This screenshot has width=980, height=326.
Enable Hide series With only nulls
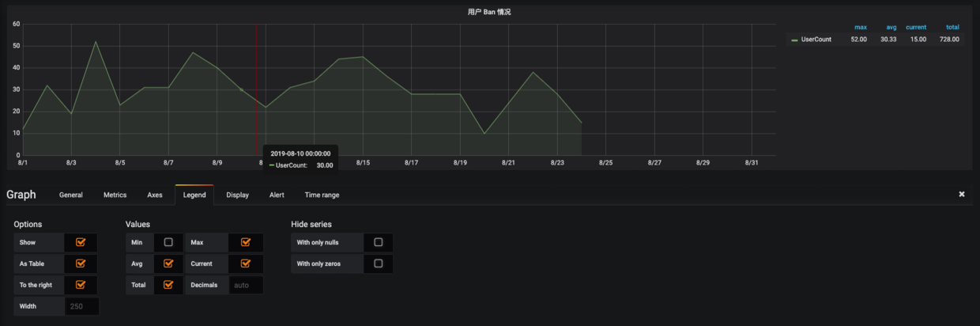tap(378, 242)
